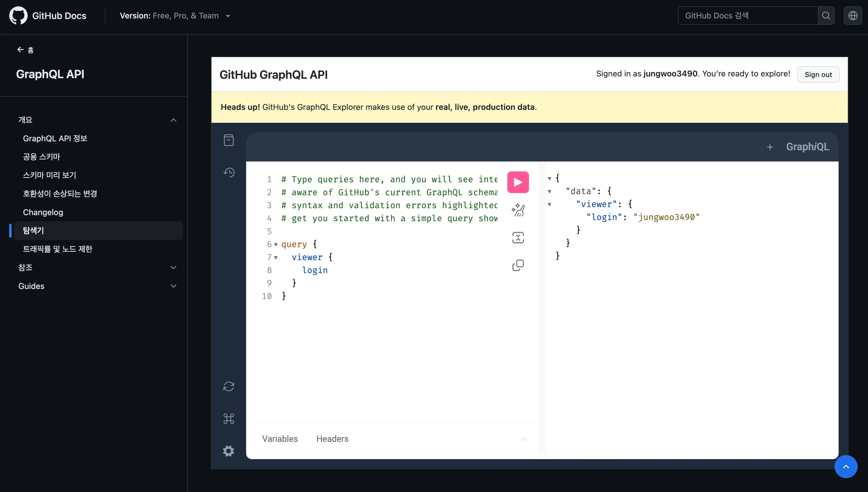This screenshot has height=492, width=868.
Task: Click the login field on line 8
Action: pos(315,270)
